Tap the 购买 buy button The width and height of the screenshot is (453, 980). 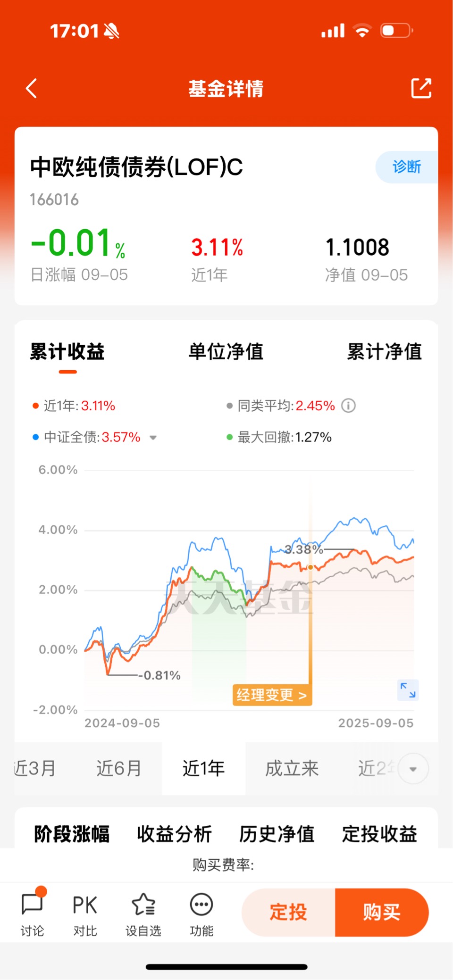[382, 912]
